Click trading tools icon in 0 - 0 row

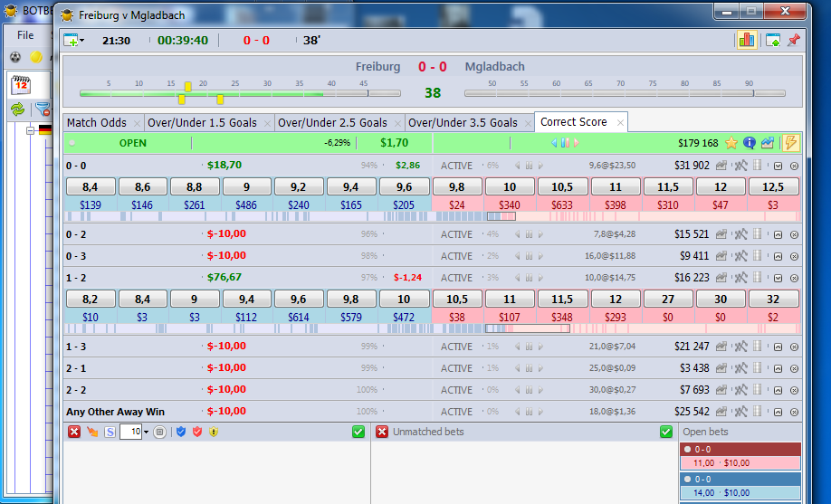tap(740, 166)
